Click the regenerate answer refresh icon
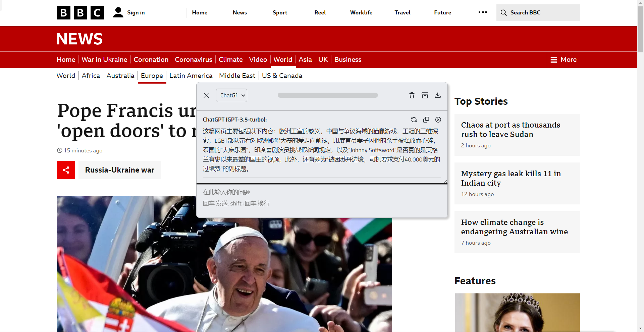Image resolution: width=644 pixels, height=332 pixels. point(414,120)
